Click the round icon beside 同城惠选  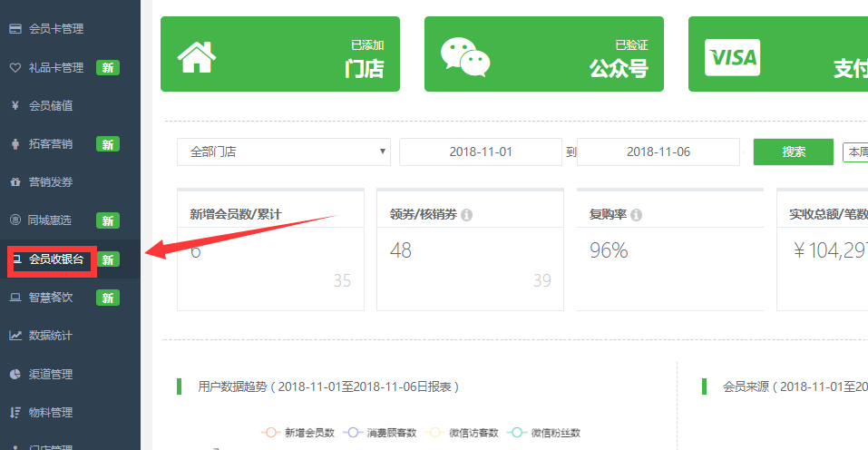[15, 220]
